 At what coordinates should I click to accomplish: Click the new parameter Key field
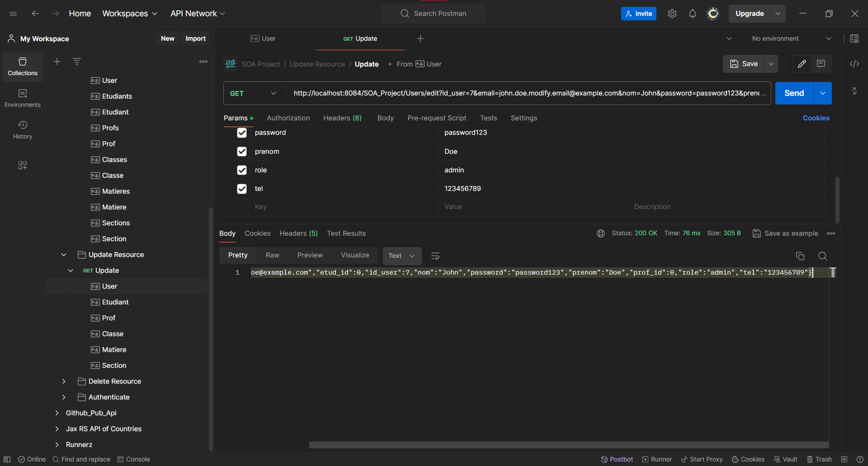(344, 207)
